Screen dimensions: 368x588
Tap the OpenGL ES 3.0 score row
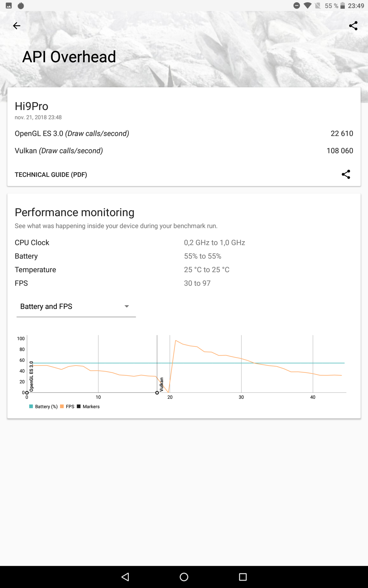pos(184,134)
